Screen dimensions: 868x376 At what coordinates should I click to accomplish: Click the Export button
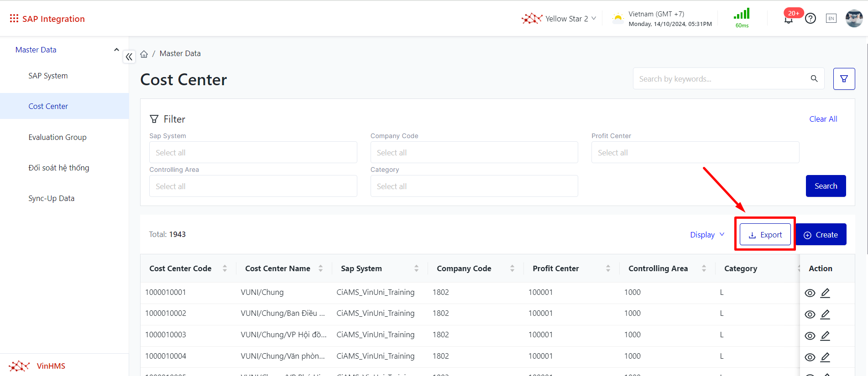(x=765, y=235)
